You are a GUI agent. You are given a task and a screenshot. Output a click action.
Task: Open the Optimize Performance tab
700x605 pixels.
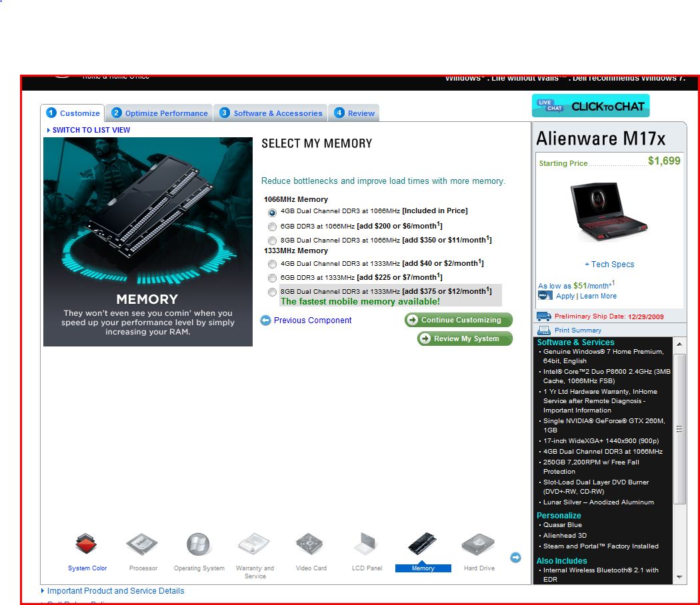[x=159, y=113]
